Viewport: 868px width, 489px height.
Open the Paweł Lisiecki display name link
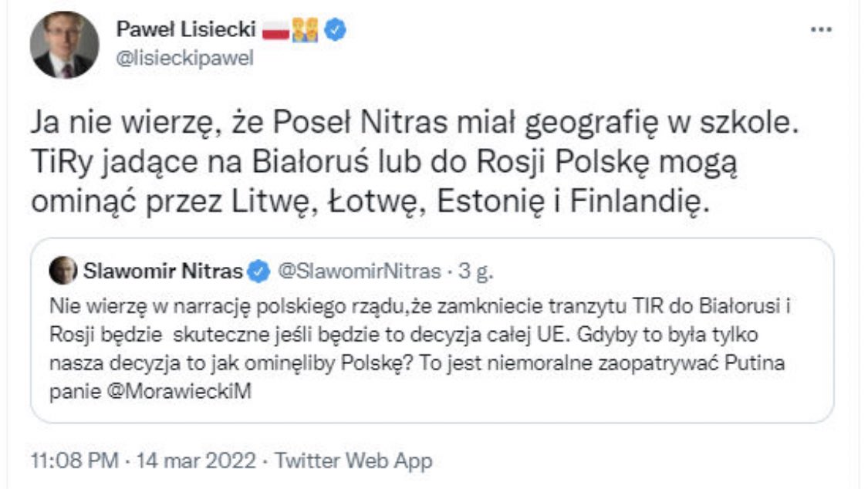click(187, 29)
